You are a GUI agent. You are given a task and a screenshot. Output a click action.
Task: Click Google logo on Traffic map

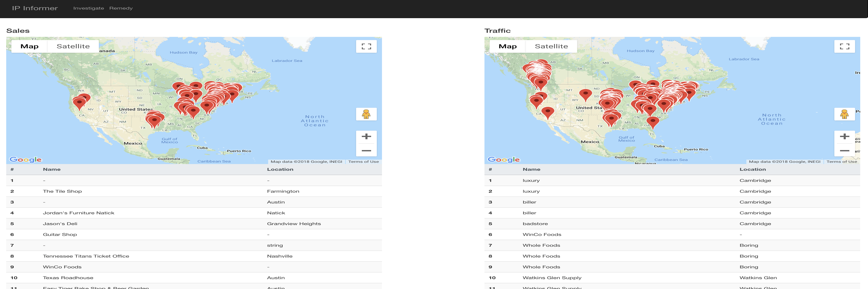504,159
